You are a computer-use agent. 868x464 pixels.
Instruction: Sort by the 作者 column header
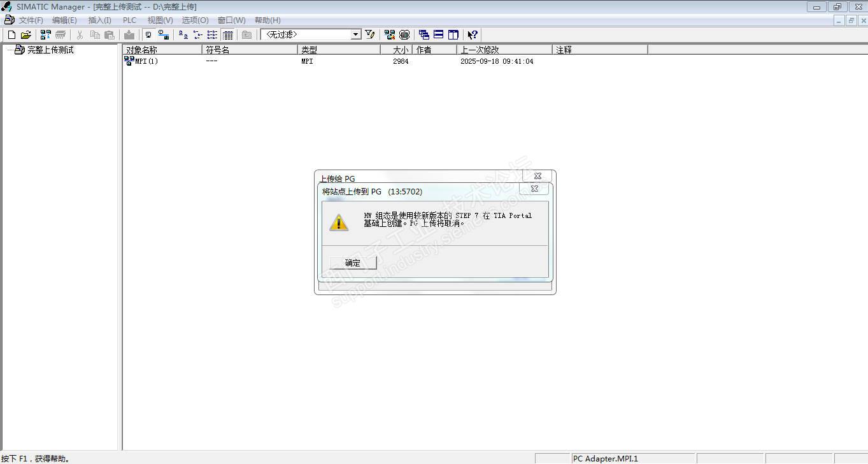pos(434,50)
